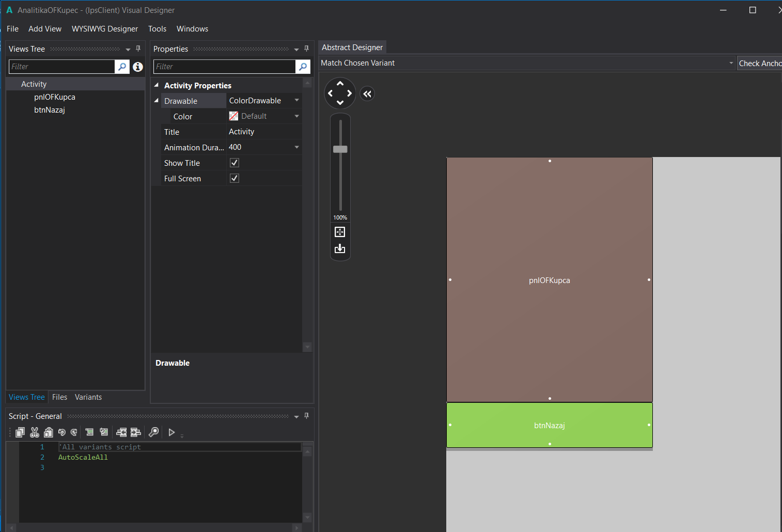
Task: Click the run play icon in script toolbar
Action: [172, 432]
